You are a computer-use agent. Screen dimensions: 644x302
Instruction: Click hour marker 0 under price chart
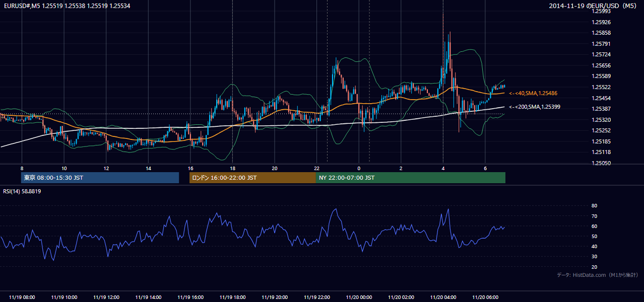(x=359, y=168)
